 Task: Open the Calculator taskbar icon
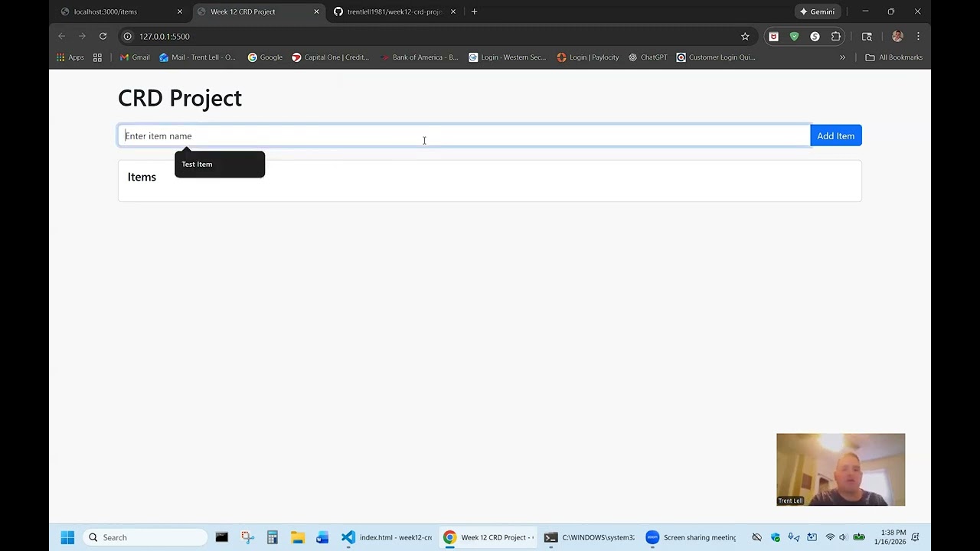point(272,537)
